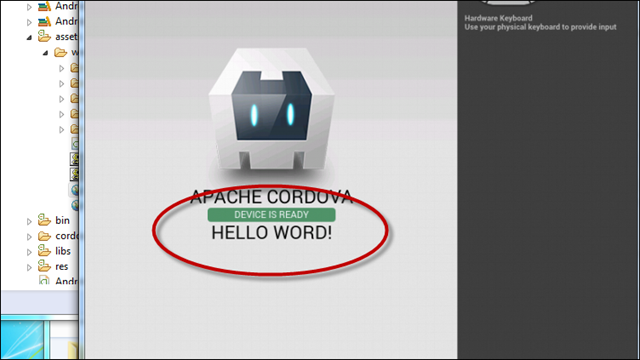This screenshot has height=360, width=640.
Task: Select the bin folder icon
Action: click(44, 220)
